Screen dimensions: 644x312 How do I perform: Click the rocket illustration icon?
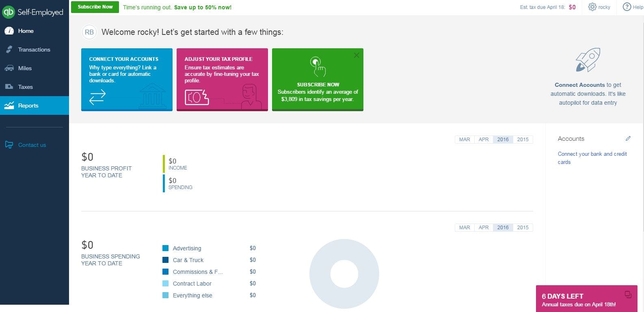click(x=588, y=60)
